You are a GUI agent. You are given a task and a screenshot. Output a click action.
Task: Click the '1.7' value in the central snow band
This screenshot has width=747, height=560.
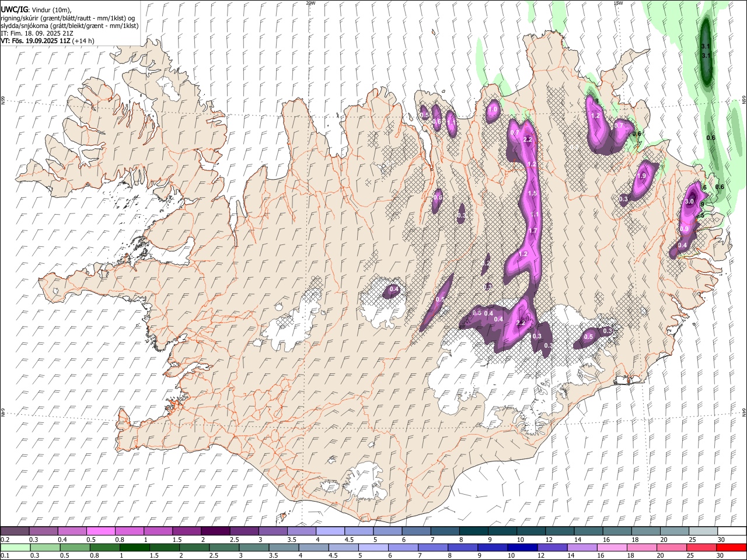click(532, 231)
